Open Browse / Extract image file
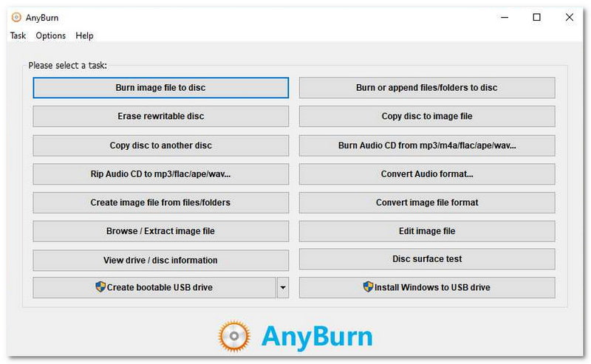The height and width of the screenshot is (364, 591). pyautogui.click(x=160, y=231)
